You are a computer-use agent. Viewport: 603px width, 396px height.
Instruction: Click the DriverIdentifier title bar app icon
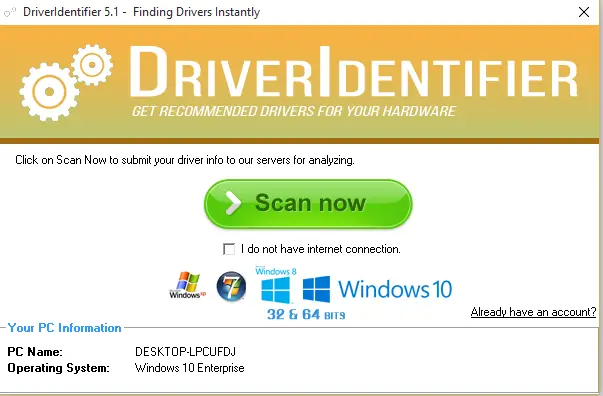click(x=10, y=12)
